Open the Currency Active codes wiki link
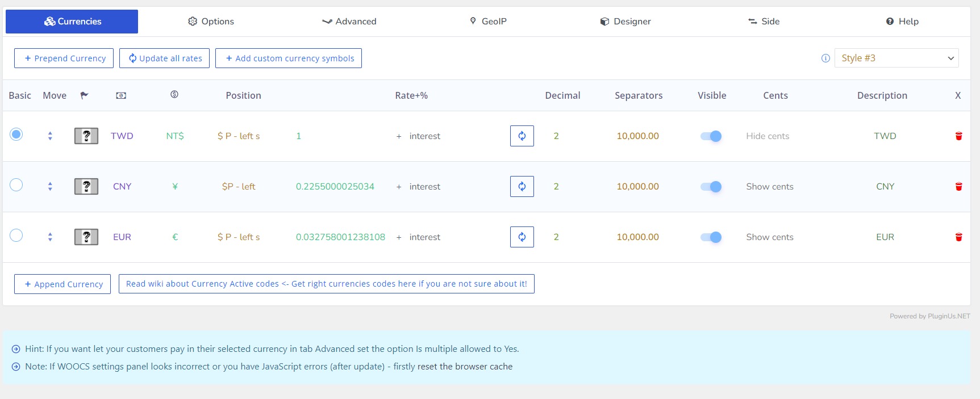 coord(326,284)
